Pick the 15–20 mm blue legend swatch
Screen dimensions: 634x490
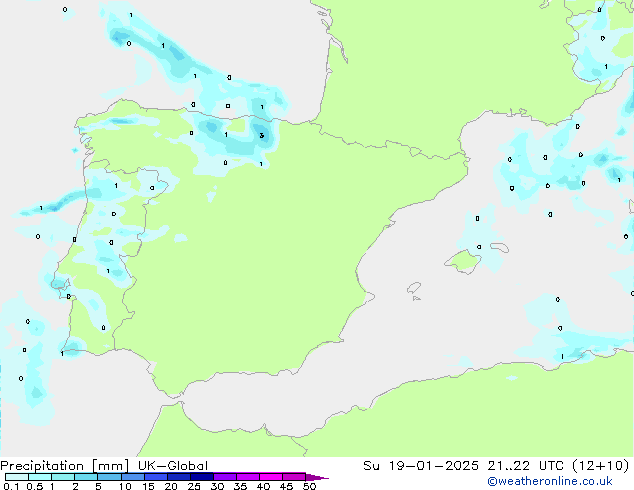pyautogui.click(x=156, y=477)
